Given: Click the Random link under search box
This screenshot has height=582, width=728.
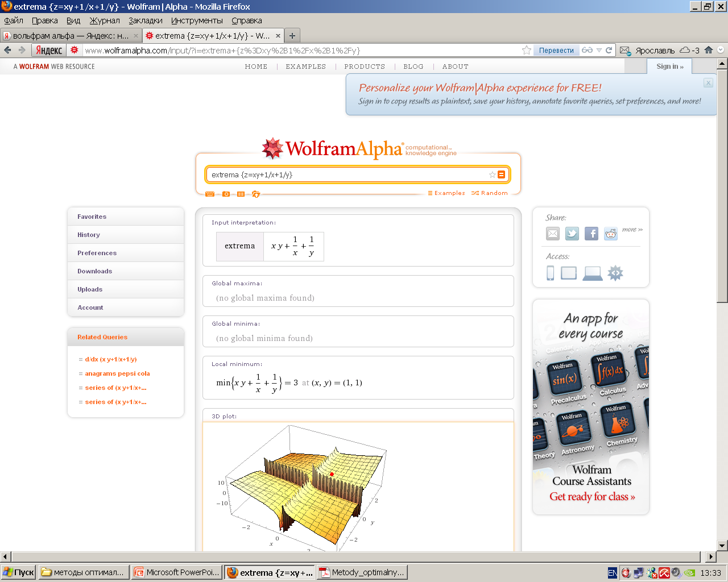Looking at the screenshot, I should [490, 193].
